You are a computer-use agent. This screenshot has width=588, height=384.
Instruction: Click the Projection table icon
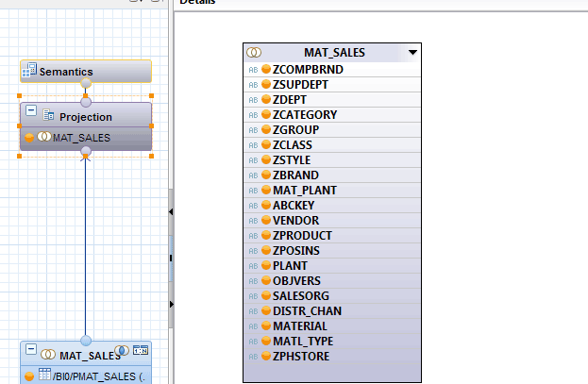tap(48, 115)
